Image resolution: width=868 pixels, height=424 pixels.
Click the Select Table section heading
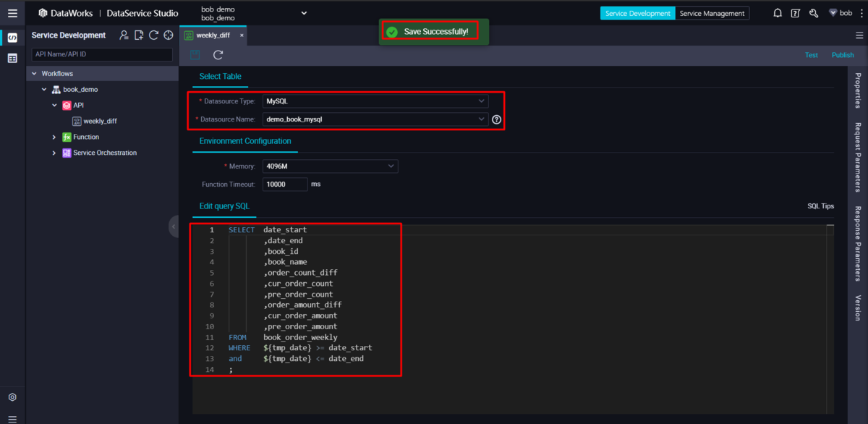point(221,76)
